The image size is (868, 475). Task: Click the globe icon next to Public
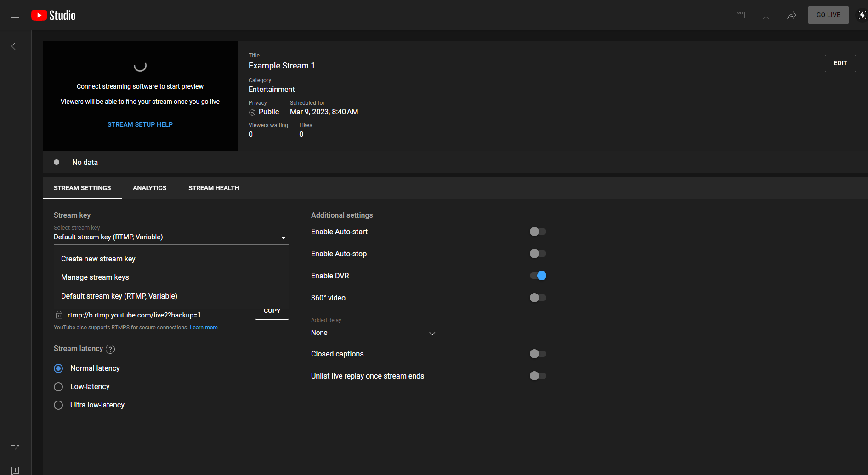click(252, 113)
